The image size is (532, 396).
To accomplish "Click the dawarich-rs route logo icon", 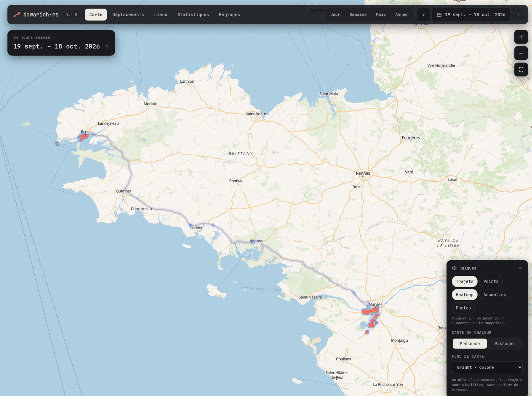I will tap(17, 14).
